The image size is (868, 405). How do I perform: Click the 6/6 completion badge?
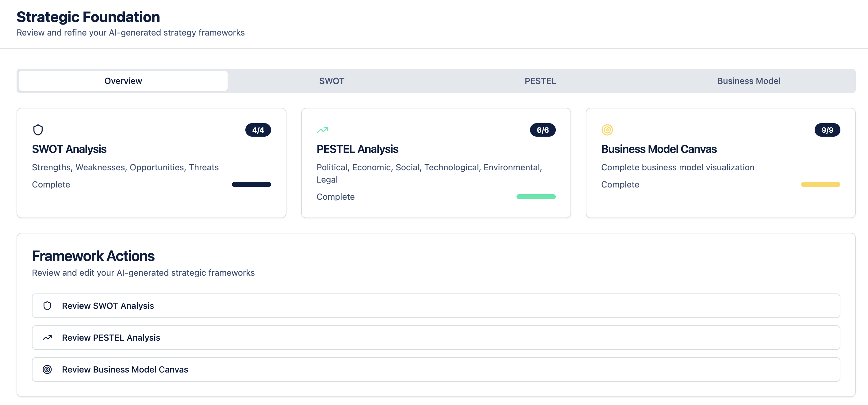coord(542,130)
